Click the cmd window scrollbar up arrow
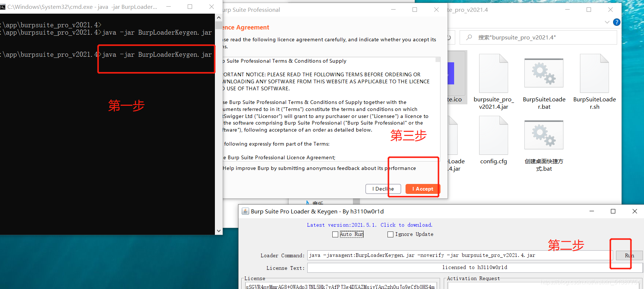This screenshot has width=644, height=289. 219,17
